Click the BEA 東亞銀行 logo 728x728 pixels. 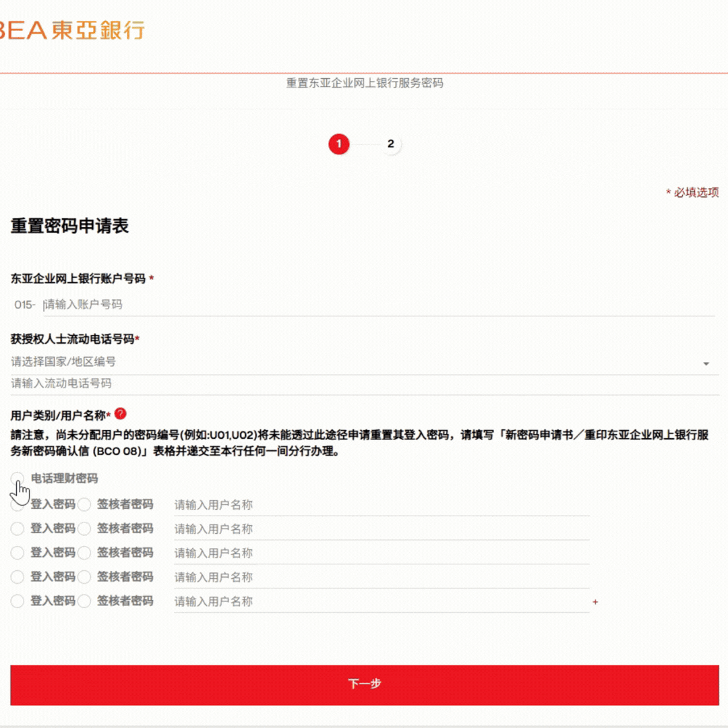(72, 30)
